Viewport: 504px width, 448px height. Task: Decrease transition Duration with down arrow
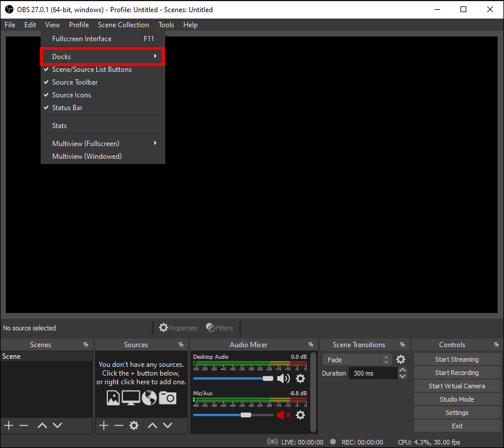click(x=402, y=376)
